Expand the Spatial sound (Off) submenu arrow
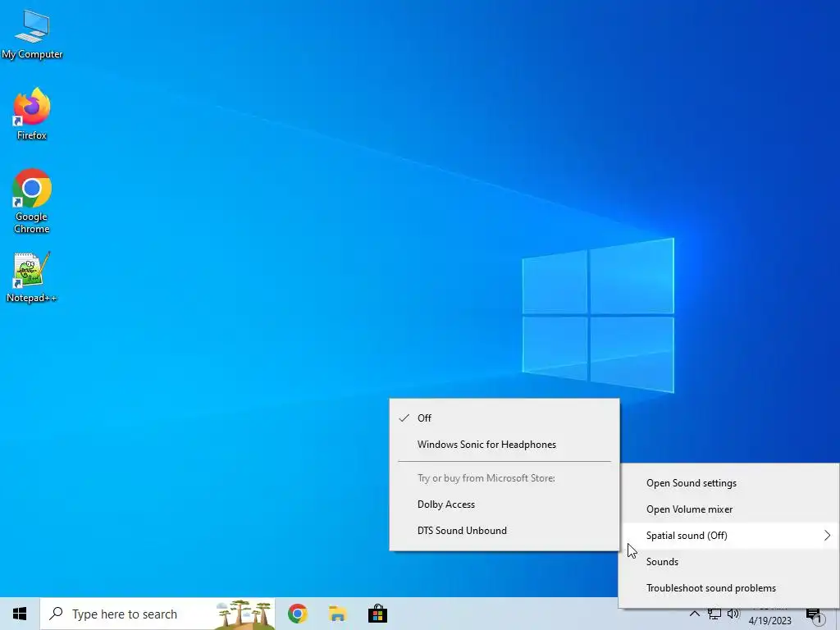840x630 pixels. [x=827, y=535]
